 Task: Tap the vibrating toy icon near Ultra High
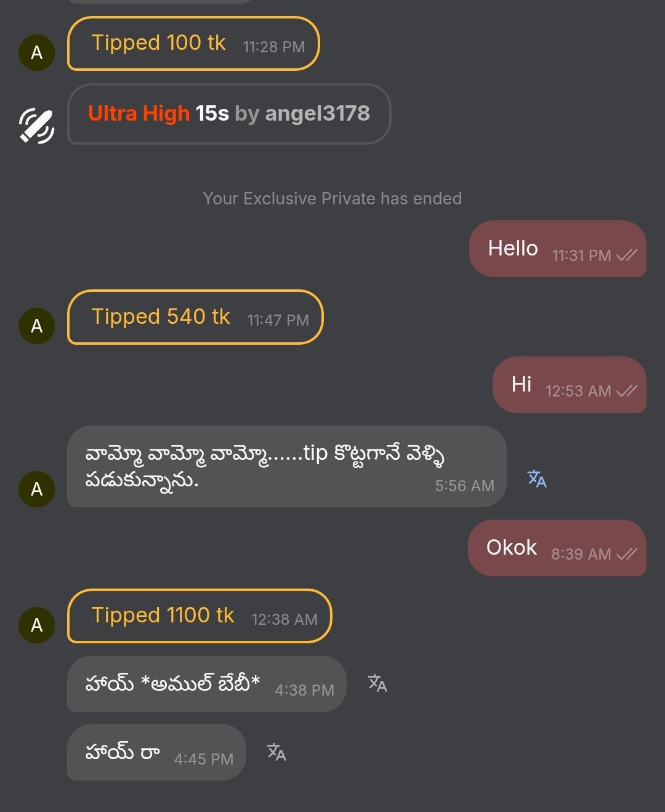[37, 126]
